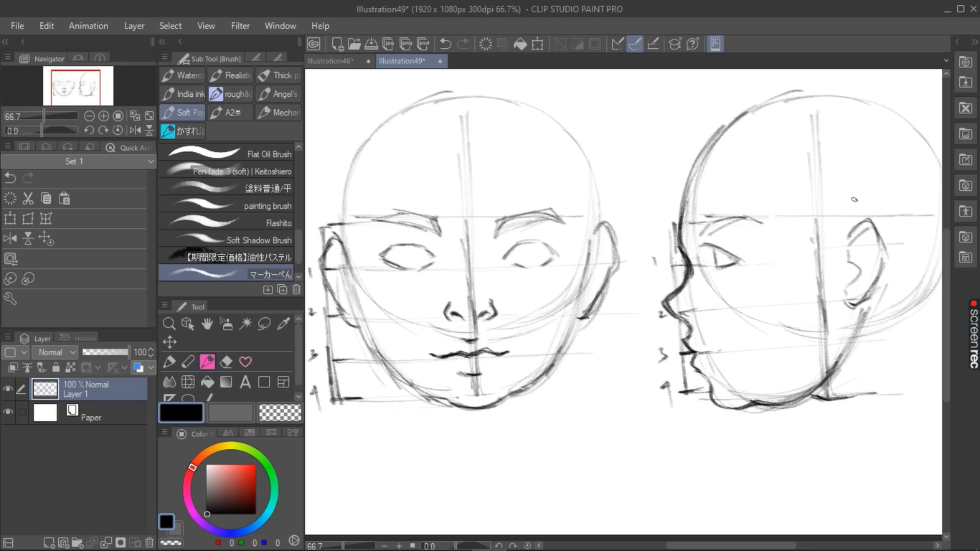980x551 pixels.
Task: Click the transparent color swatch
Action: (280, 413)
